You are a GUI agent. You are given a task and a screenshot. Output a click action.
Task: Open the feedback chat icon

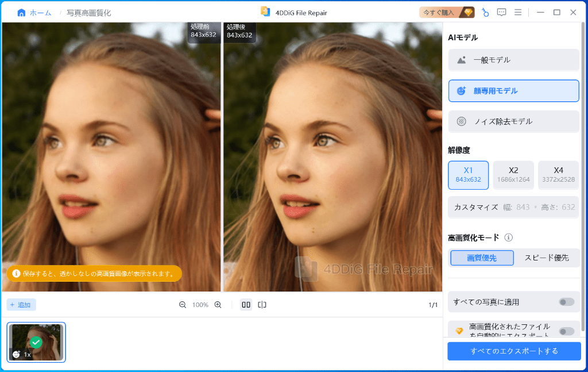tap(501, 13)
